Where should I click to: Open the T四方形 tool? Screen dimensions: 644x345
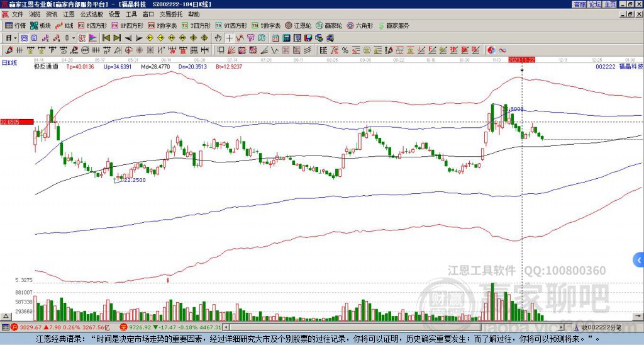(x=196, y=25)
